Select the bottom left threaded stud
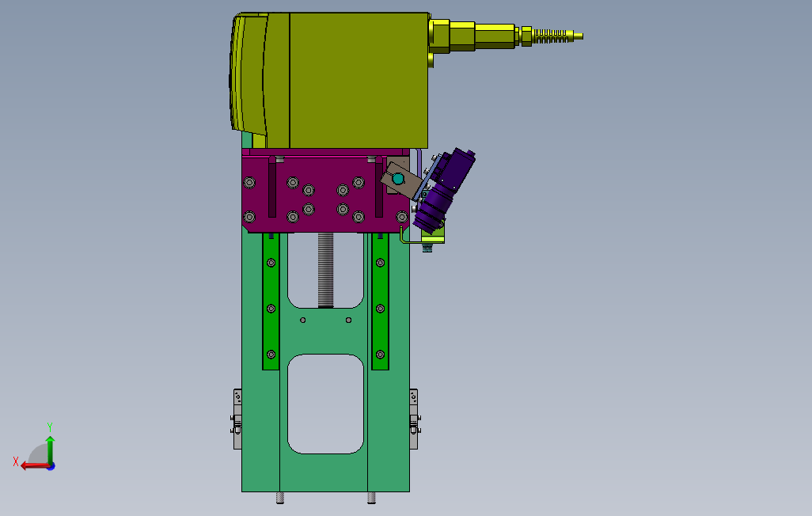 click(280, 498)
